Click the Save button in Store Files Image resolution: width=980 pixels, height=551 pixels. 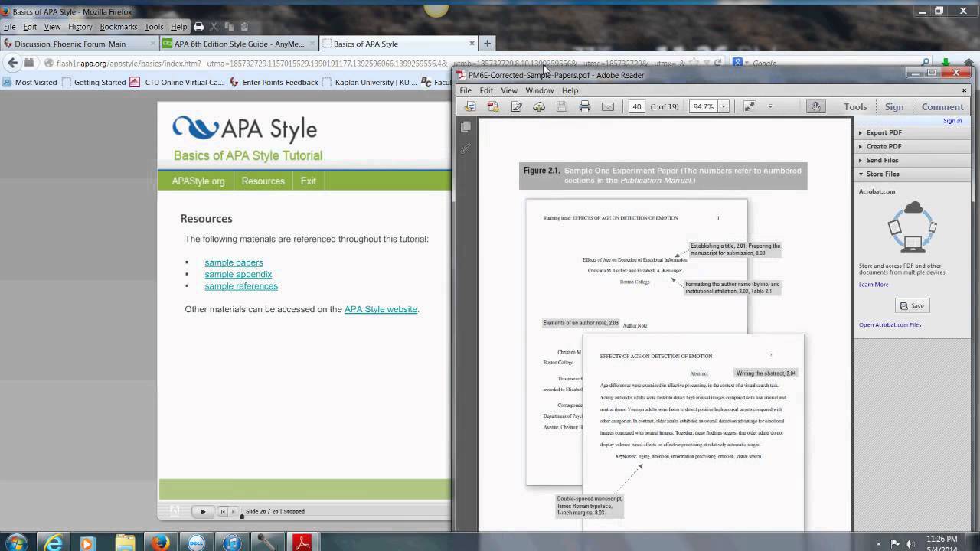(912, 305)
